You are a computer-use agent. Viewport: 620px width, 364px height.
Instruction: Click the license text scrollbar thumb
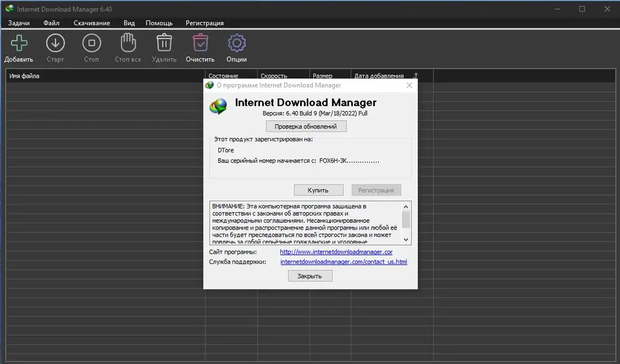(x=405, y=219)
